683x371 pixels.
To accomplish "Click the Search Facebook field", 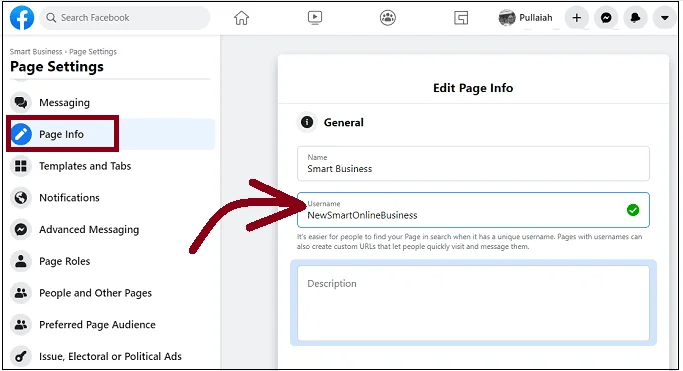I will [125, 18].
